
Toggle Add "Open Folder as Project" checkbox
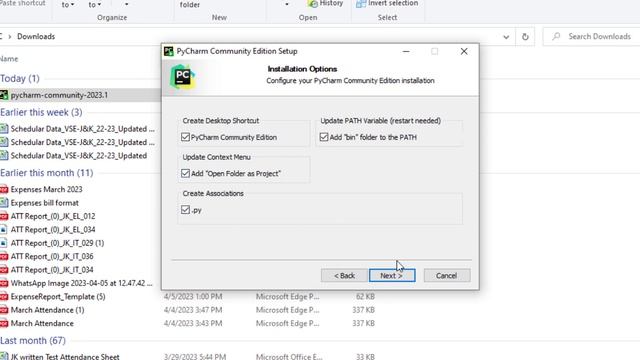click(185, 173)
